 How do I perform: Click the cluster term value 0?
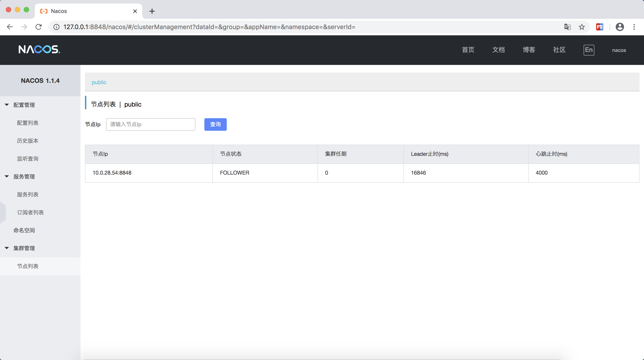326,173
